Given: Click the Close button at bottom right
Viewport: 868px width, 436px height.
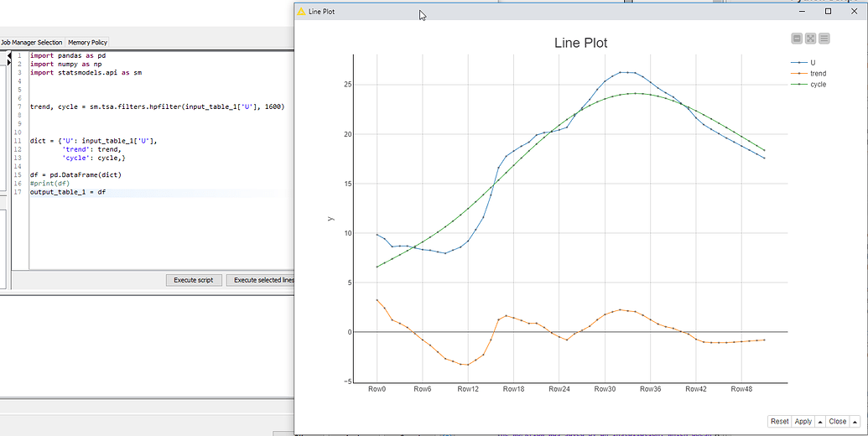Looking at the screenshot, I should (x=837, y=422).
